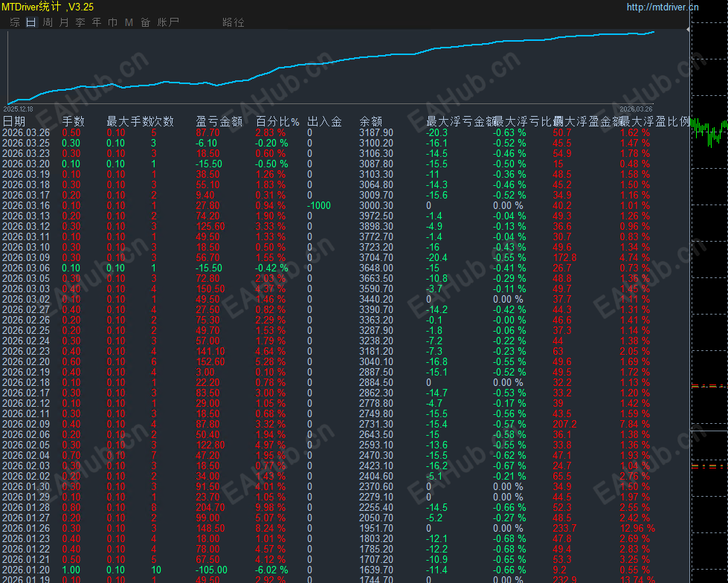Open the 综 summary tab
728x583 pixels.
pyautogui.click(x=15, y=22)
